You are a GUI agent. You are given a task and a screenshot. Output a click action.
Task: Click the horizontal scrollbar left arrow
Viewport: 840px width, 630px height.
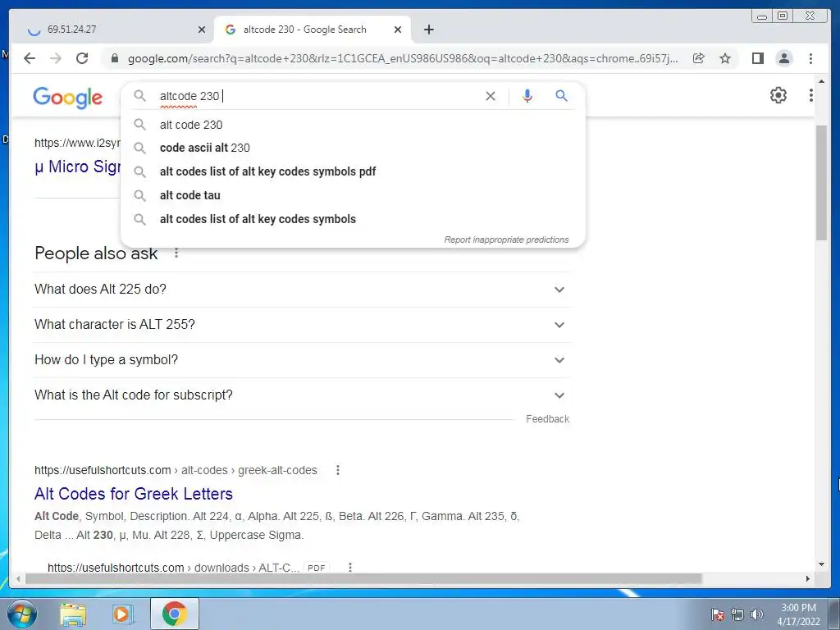[x=18, y=578]
